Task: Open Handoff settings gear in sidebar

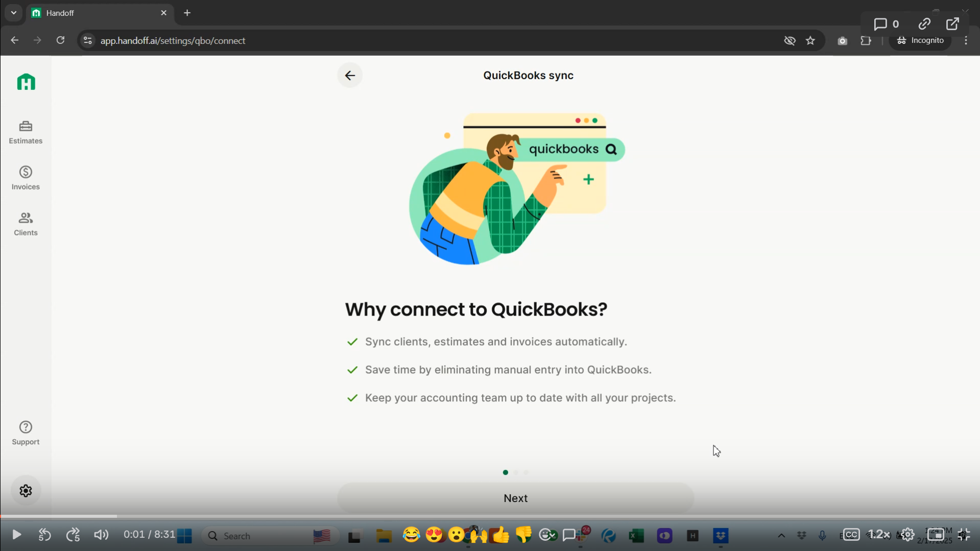Action: tap(26, 491)
